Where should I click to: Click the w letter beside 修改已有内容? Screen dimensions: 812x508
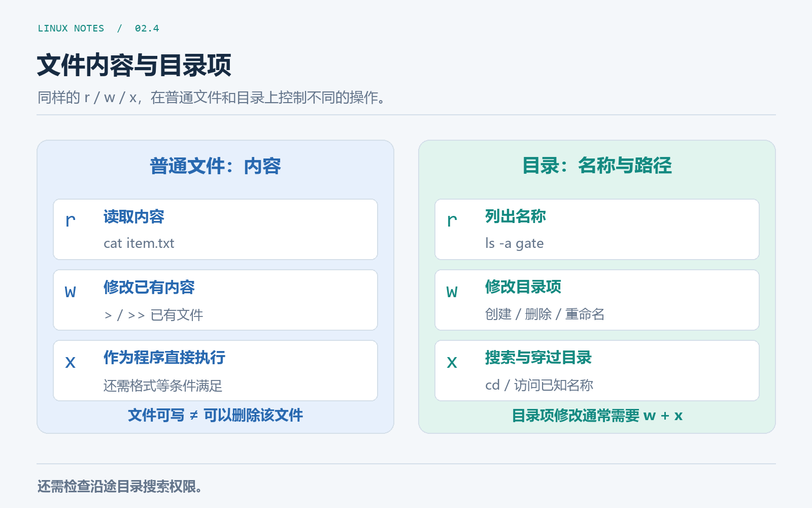point(71,291)
